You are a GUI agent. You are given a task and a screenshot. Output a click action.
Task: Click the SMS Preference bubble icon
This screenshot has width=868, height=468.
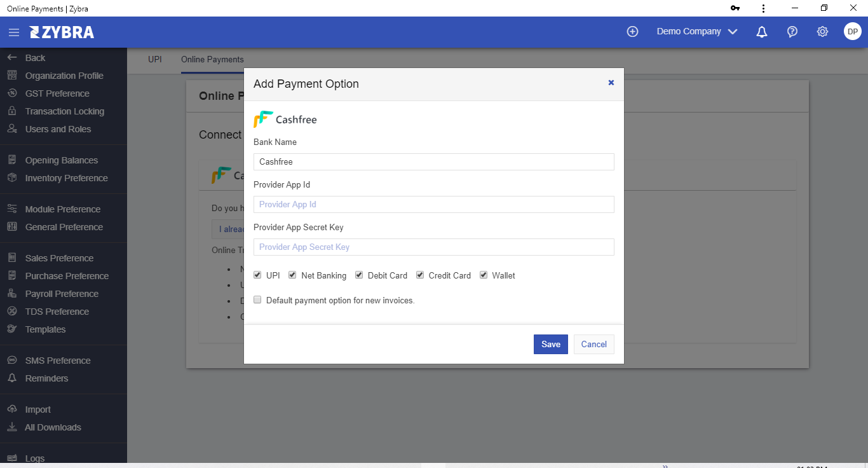(12, 360)
